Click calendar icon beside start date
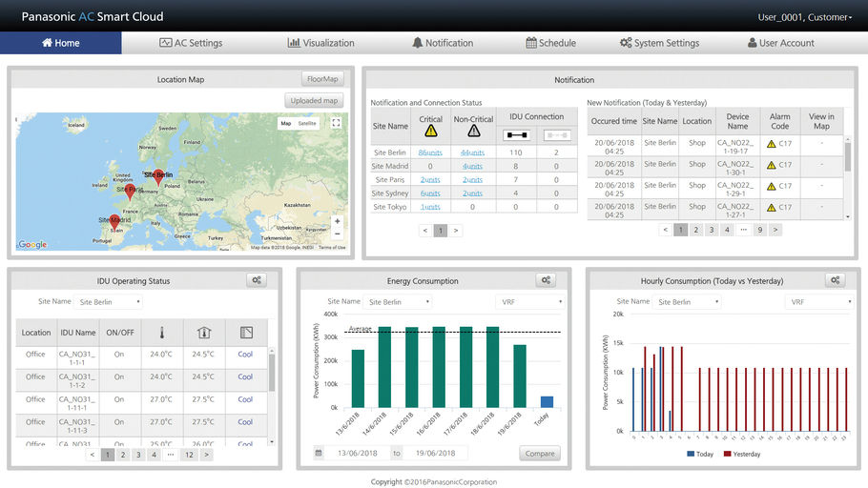This screenshot has height=488, width=868. 319,453
